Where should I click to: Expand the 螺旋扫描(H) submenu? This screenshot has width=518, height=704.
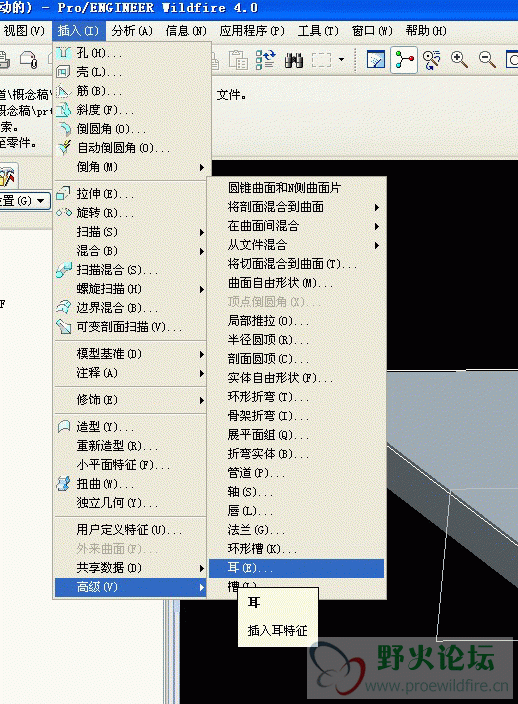(131, 289)
